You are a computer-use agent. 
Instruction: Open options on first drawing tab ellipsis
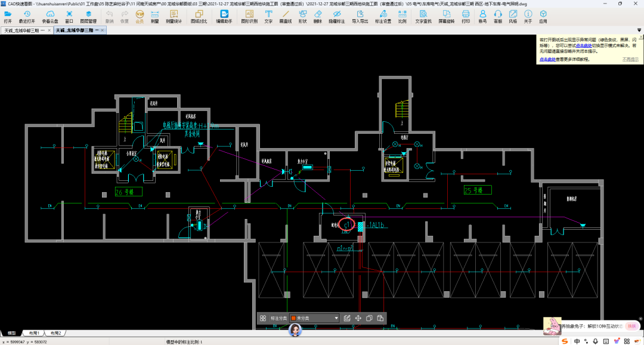pos(43,30)
